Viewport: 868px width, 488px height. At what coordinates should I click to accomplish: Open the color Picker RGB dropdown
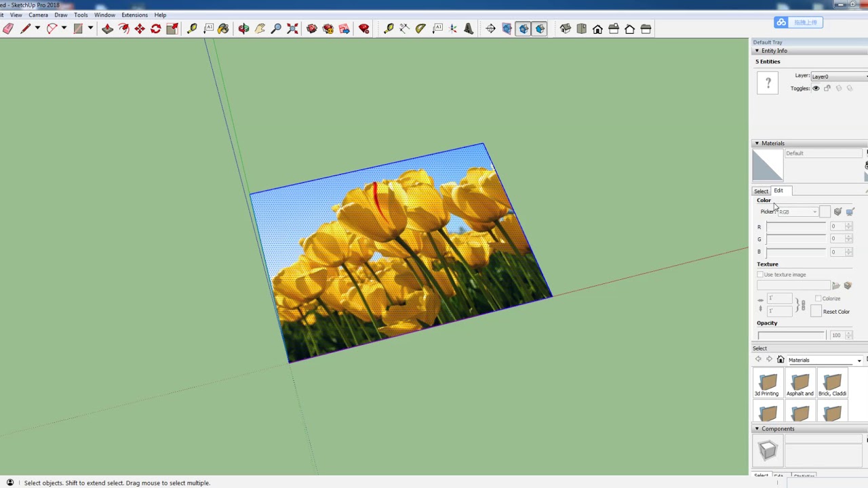pyautogui.click(x=797, y=212)
